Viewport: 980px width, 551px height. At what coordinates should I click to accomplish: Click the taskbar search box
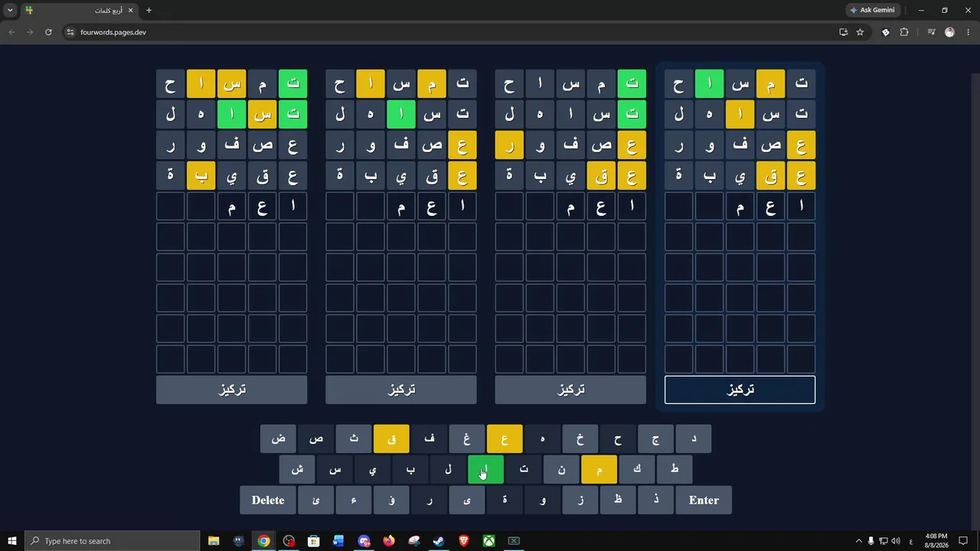113,541
